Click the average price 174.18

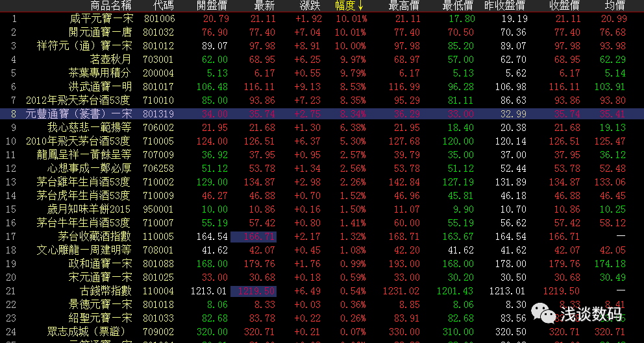pyautogui.click(x=610, y=263)
